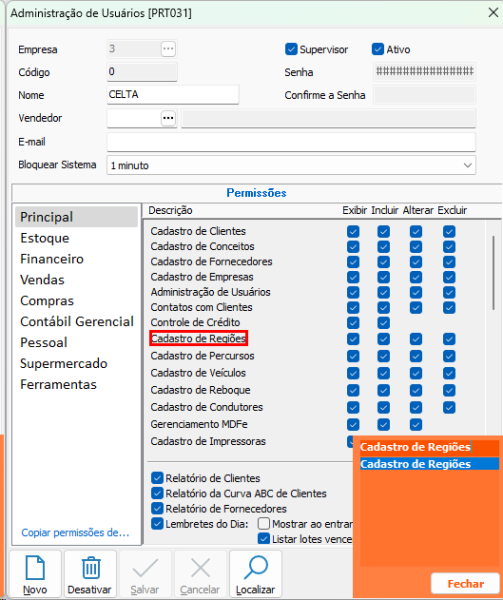Click the Vendedor code input field
Viewport: 503px width, 600px height.
134,118
